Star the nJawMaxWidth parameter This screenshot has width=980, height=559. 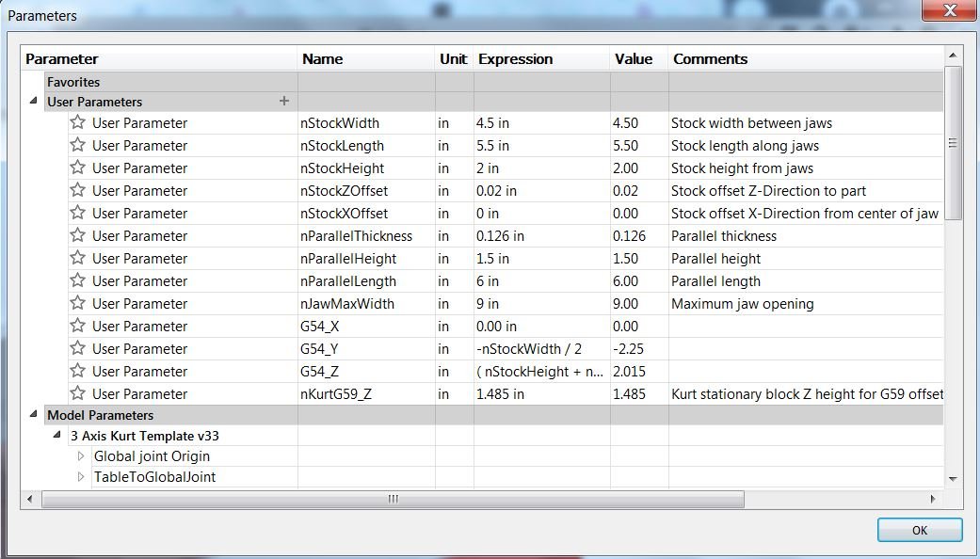(x=77, y=303)
